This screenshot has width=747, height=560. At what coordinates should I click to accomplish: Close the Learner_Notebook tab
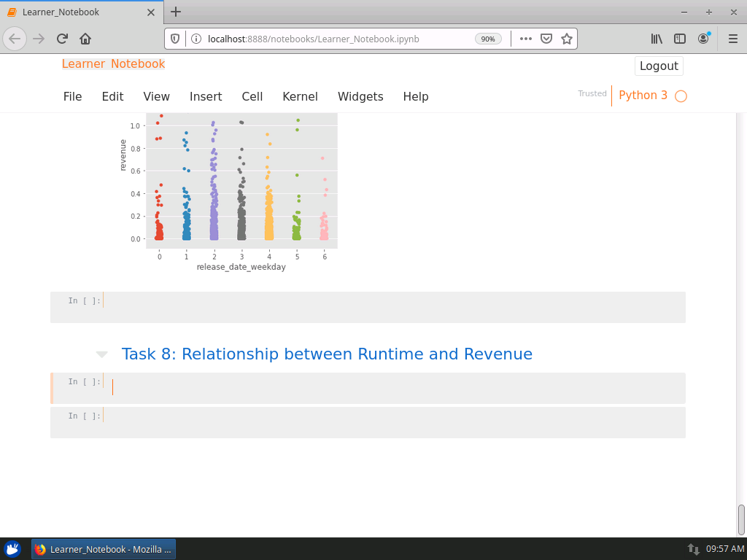[151, 12]
